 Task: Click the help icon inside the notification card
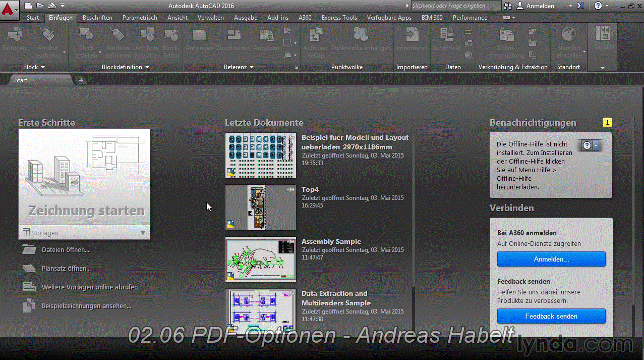pos(587,145)
